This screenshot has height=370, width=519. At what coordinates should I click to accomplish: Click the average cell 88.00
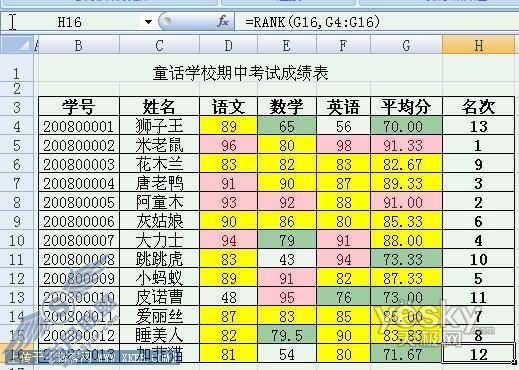click(406, 240)
